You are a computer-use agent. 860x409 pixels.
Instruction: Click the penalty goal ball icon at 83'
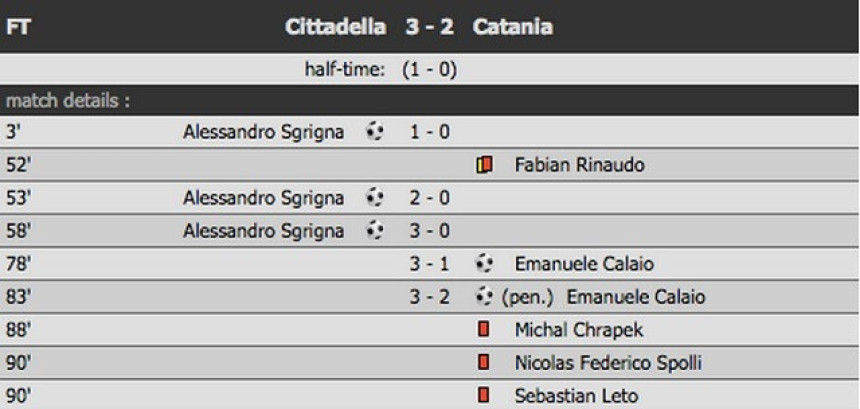pyautogui.click(x=484, y=297)
